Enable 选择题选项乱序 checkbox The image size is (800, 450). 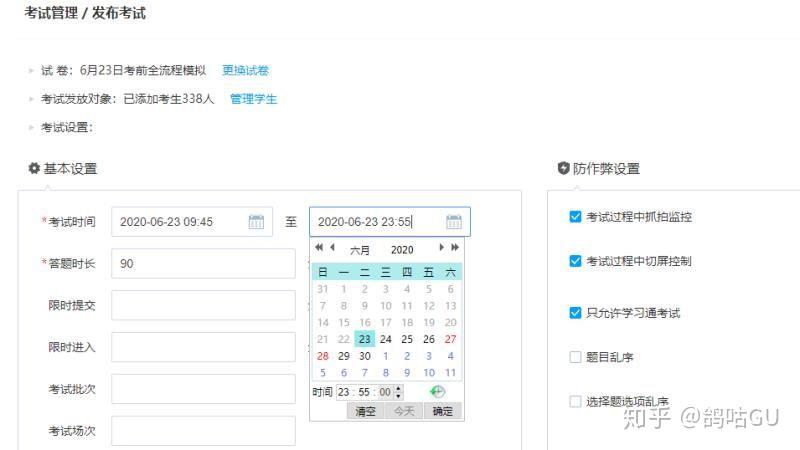tap(575, 402)
